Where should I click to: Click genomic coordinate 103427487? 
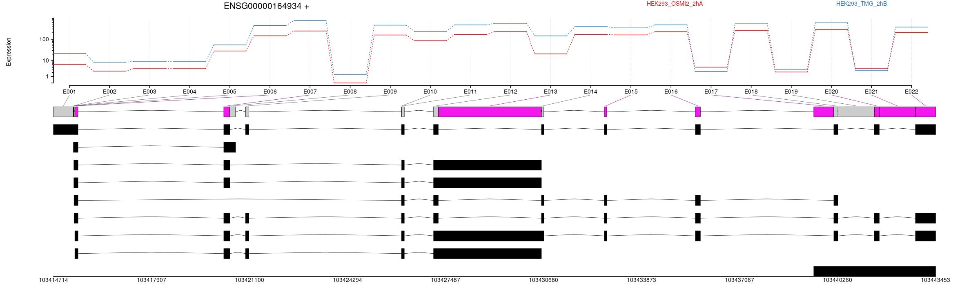[x=445, y=280]
